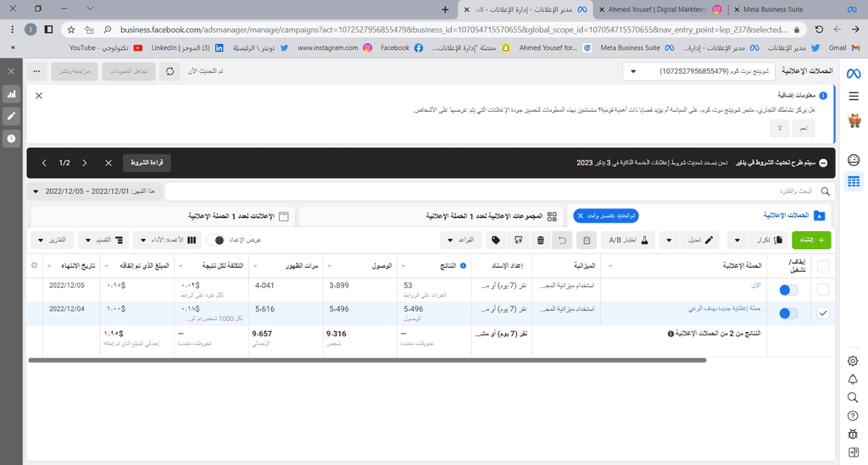This screenshot has width=868, height=465.
Task: Switch to the Meta Business Suite browser tab
Action: point(795,9)
